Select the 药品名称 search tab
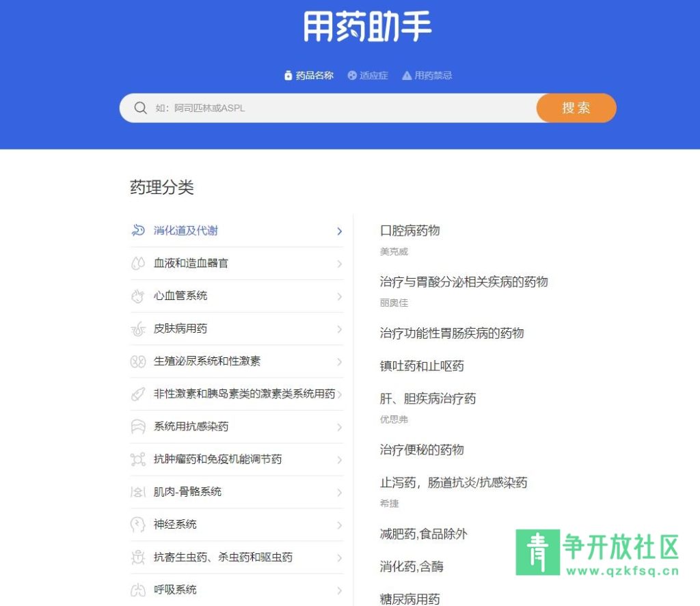700x606 pixels. tap(310, 75)
